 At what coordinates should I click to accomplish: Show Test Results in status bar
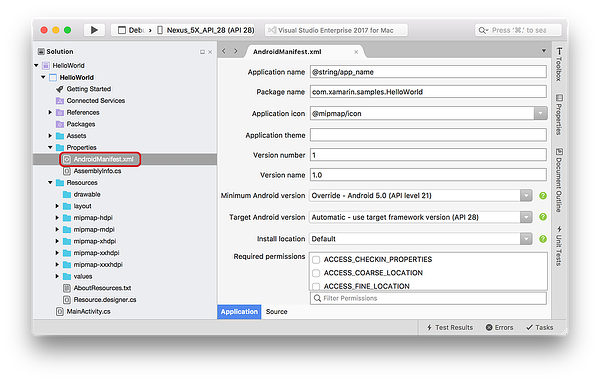click(450, 328)
